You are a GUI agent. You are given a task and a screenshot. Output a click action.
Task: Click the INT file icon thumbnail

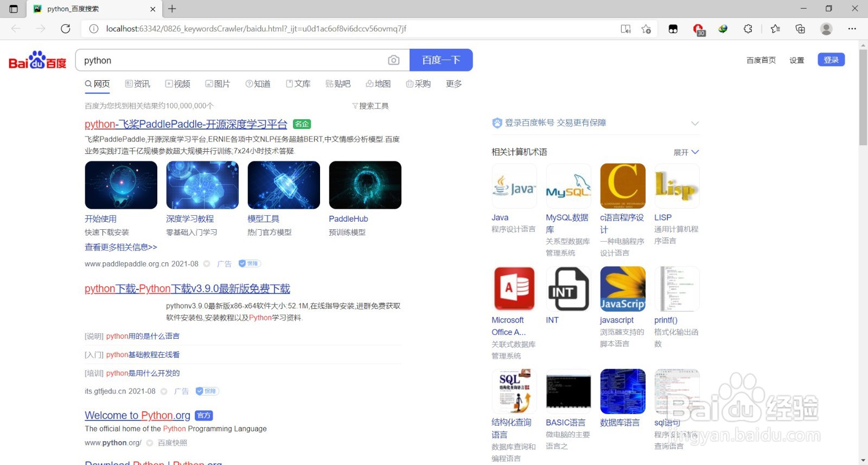click(x=569, y=289)
